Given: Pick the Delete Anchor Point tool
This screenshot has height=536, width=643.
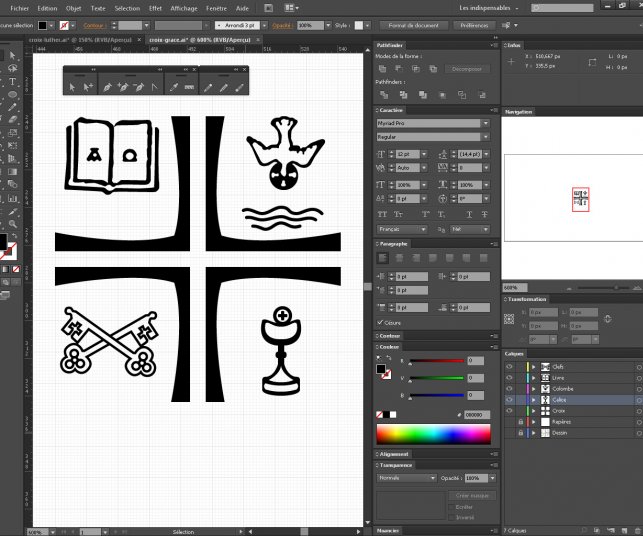Looking at the screenshot, I should (x=139, y=87).
